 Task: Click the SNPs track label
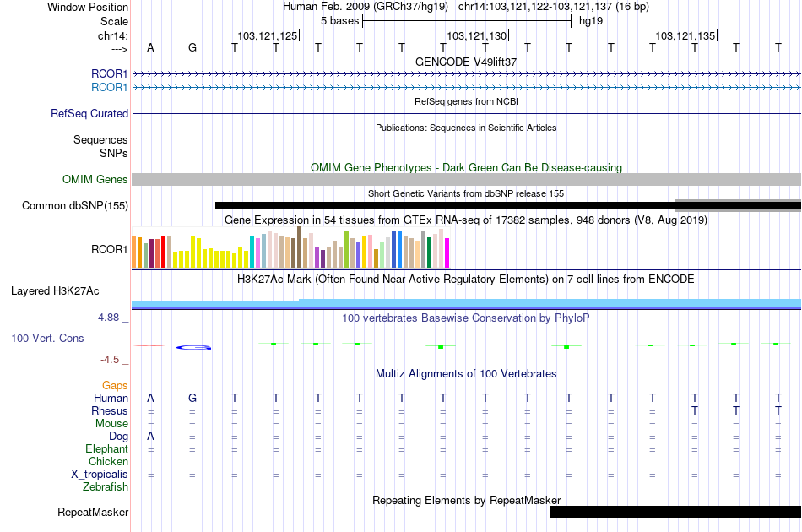[x=114, y=153]
